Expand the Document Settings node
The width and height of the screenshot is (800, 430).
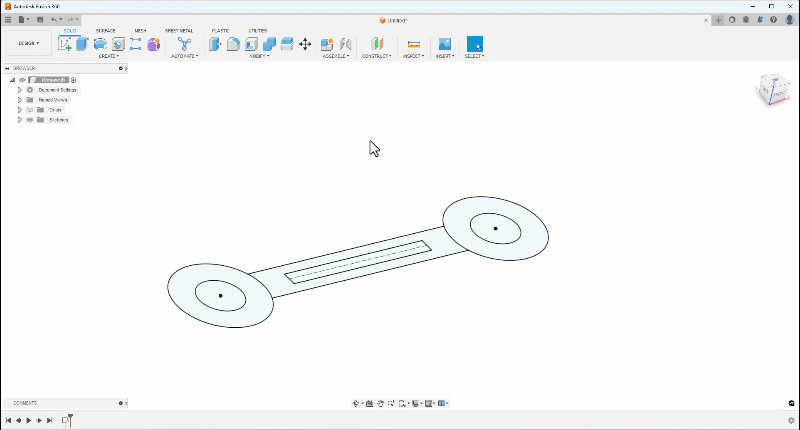(x=19, y=90)
